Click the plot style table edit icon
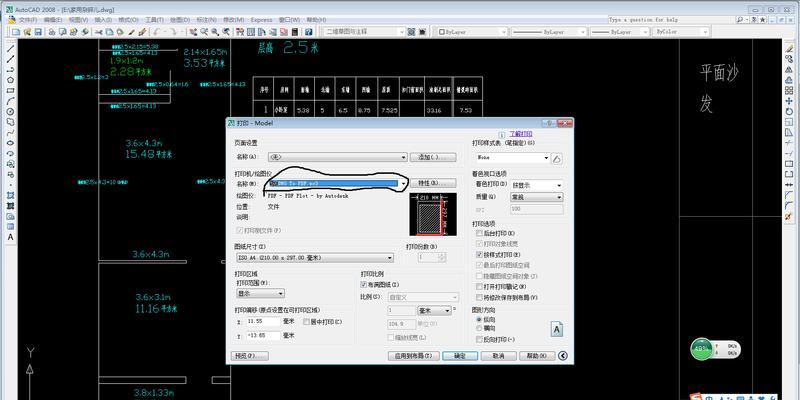 pos(557,159)
